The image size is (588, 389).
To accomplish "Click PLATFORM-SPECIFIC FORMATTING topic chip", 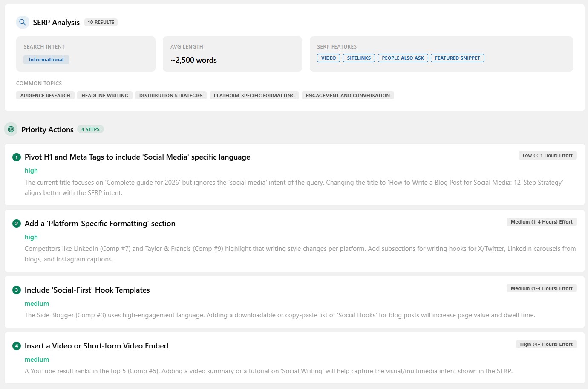I will click(254, 96).
